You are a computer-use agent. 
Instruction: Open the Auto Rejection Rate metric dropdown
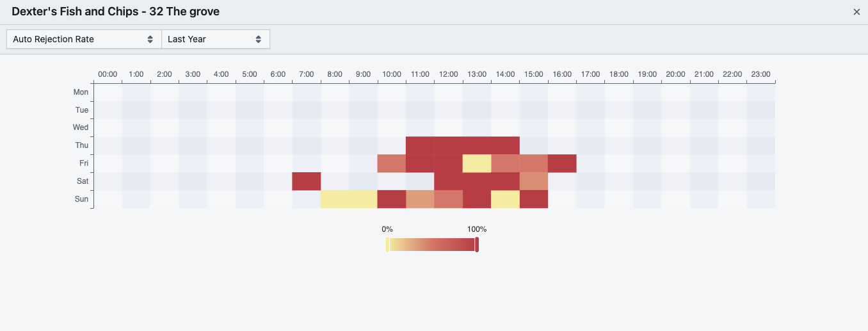pos(84,39)
